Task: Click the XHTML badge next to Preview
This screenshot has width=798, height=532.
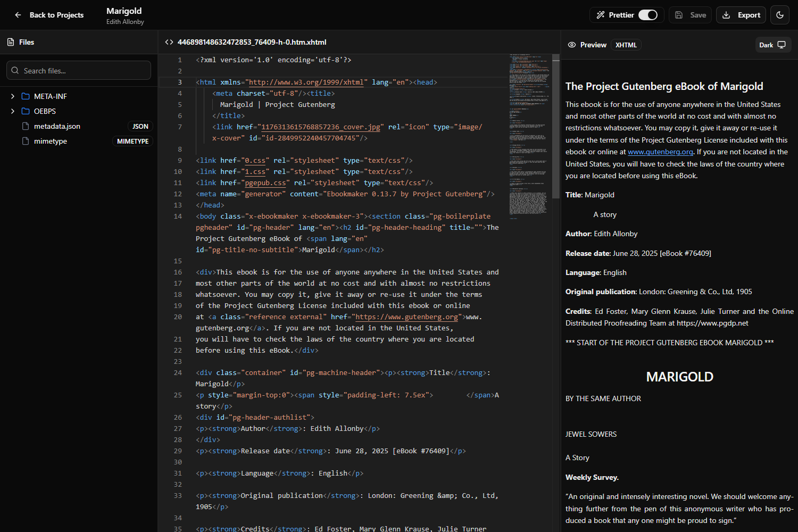Action: 626,45
